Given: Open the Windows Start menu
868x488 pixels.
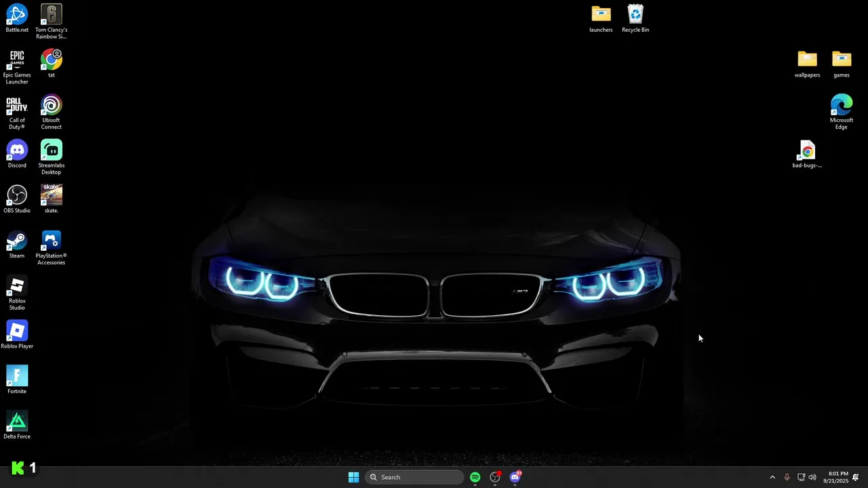Looking at the screenshot, I should click(353, 477).
